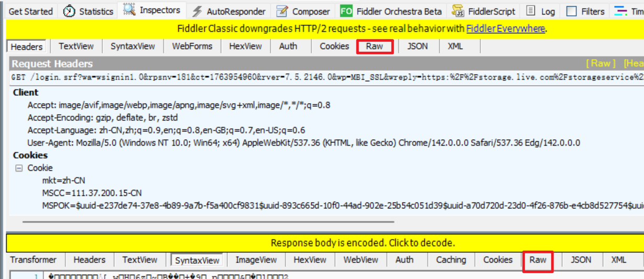Click the AutoResponder lightning icon

197,11
